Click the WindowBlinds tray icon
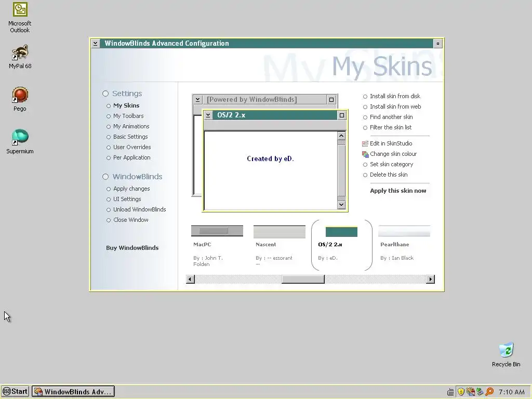Image resolution: width=532 pixels, height=399 pixels. tap(470, 392)
